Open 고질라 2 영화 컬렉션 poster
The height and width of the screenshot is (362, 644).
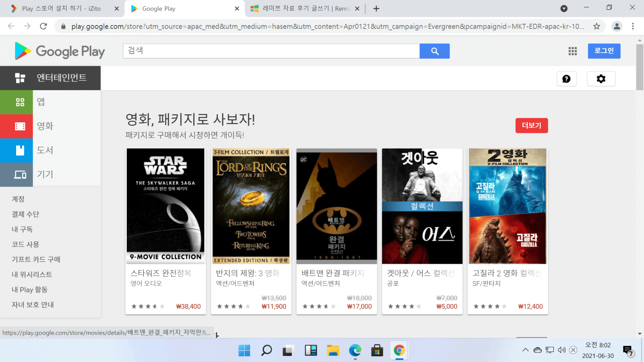pyautogui.click(x=508, y=206)
